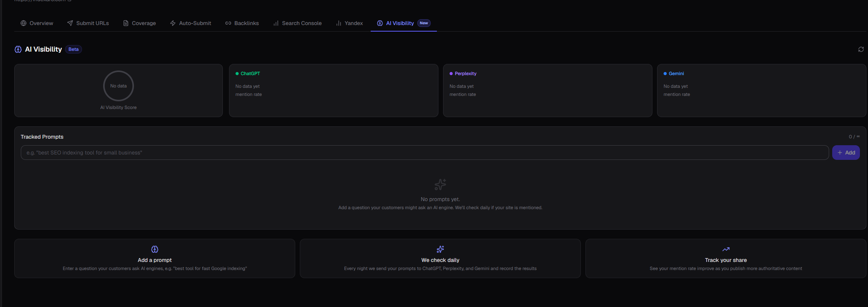This screenshot has width=868, height=307.
Task: Open Search Console tab
Action: pyautogui.click(x=297, y=23)
